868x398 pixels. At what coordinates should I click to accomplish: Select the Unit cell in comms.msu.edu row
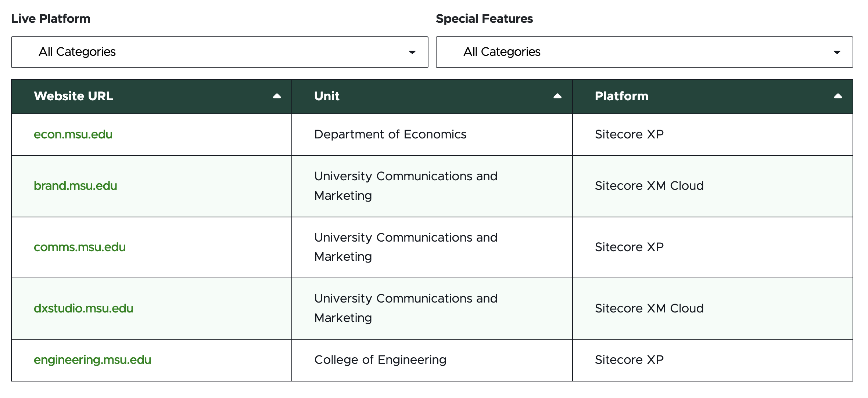pos(432,247)
